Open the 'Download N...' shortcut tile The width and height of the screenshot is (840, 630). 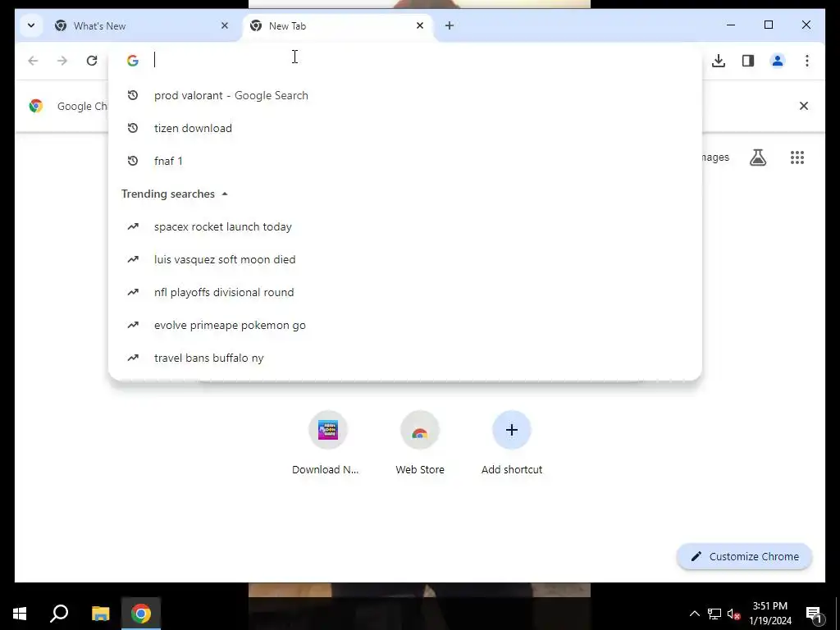327,443
